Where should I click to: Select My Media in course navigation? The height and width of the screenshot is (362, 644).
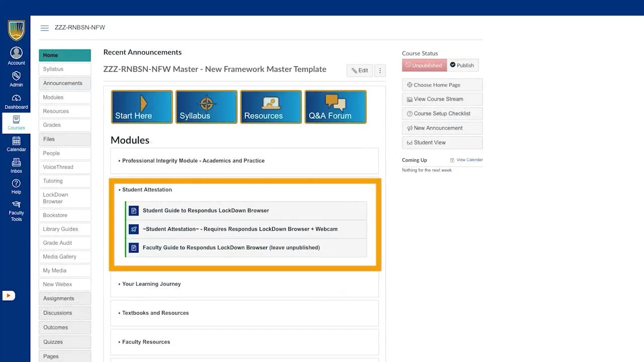pos(65,270)
